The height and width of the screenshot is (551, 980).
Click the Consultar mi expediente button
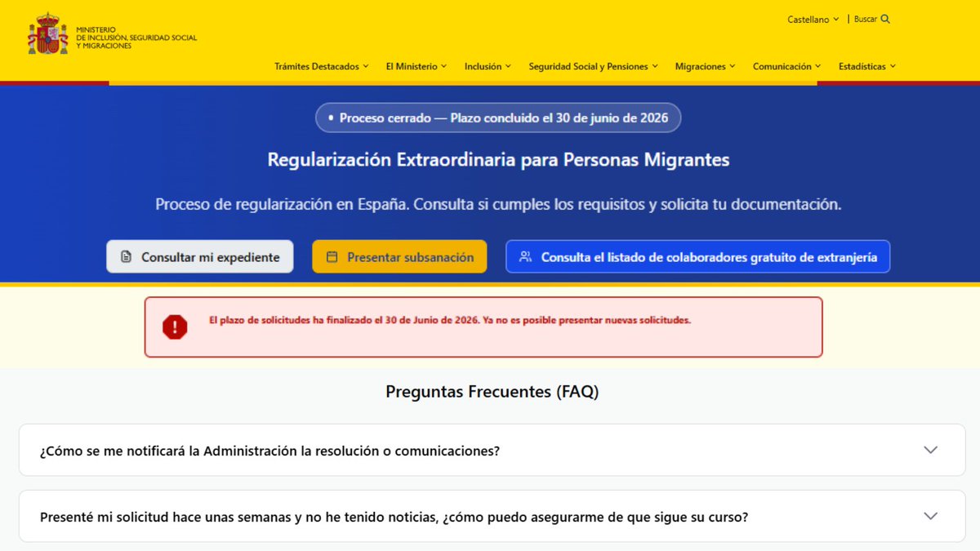click(x=199, y=256)
